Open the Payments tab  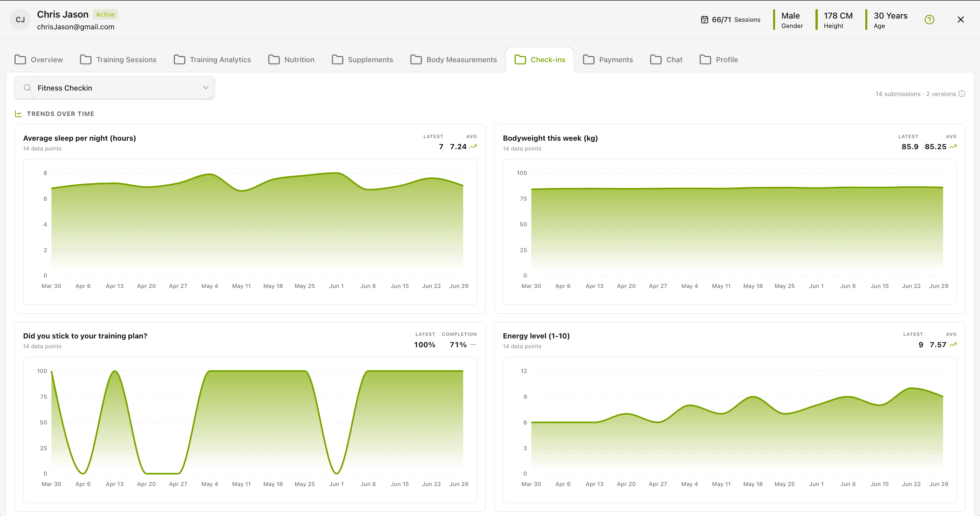coord(608,60)
